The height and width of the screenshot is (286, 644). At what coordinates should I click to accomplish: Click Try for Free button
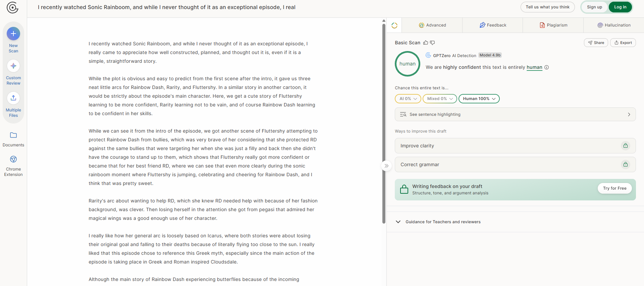pyautogui.click(x=614, y=188)
